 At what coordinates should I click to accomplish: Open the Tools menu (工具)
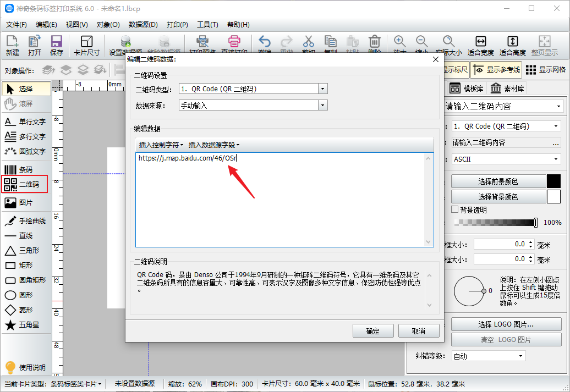tap(207, 25)
